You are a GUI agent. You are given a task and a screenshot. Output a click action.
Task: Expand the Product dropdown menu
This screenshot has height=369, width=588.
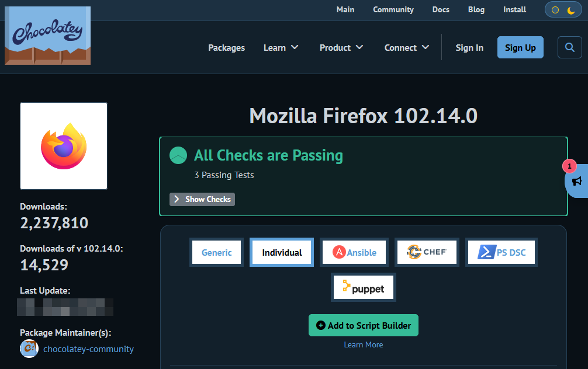point(341,47)
